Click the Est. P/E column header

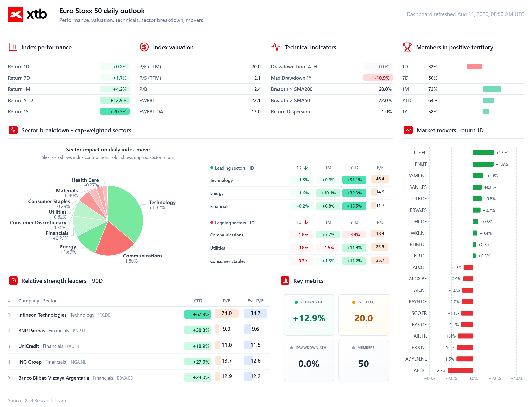255,301
